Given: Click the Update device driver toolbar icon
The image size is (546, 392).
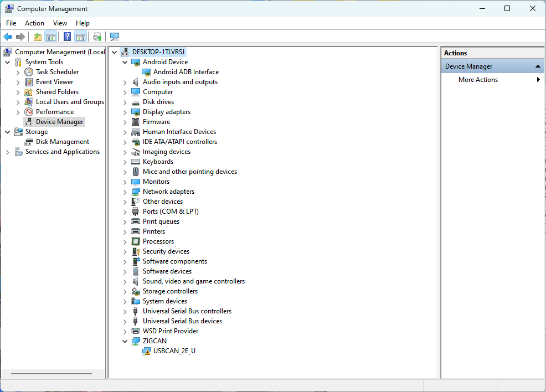Looking at the screenshot, I should [97, 37].
